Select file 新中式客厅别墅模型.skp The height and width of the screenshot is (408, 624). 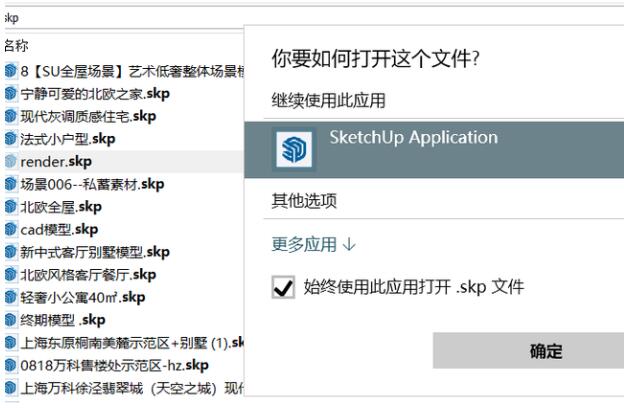point(95,252)
